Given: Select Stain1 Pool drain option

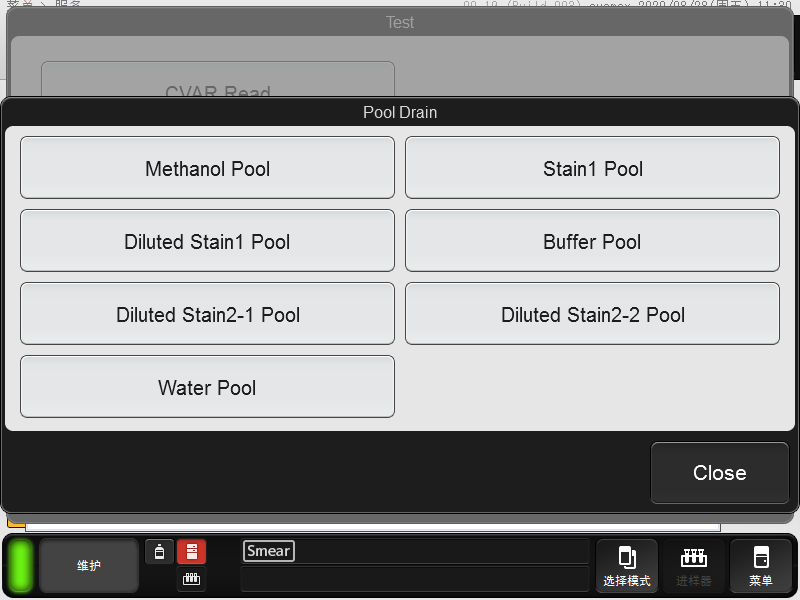Looking at the screenshot, I should (592, 168).
